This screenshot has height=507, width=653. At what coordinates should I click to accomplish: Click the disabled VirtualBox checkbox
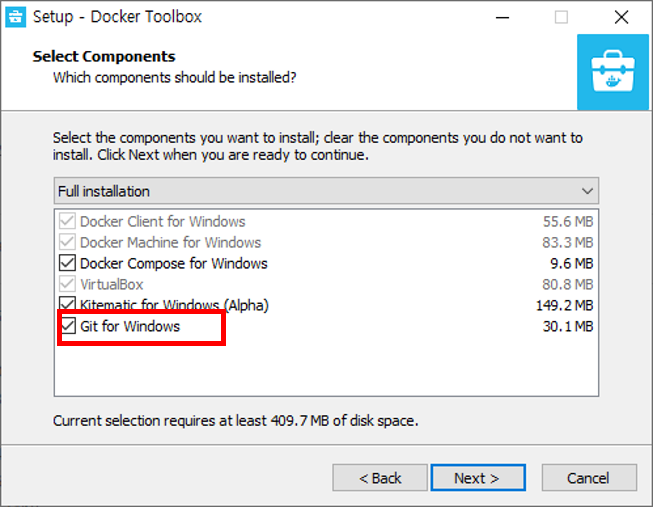(67, 284)
